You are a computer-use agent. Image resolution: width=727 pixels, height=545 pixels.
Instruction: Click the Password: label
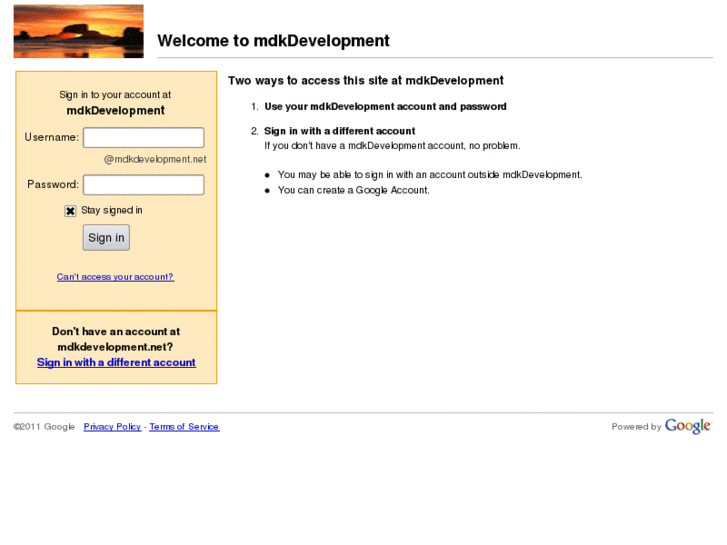click(53, 185)
